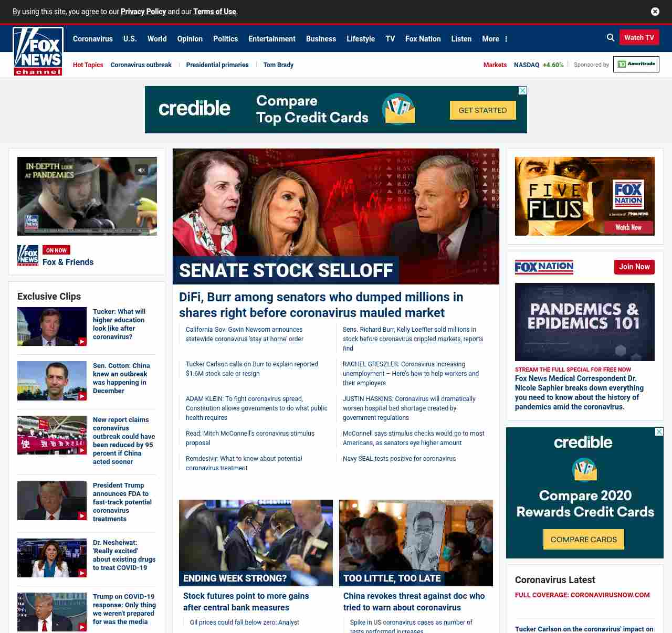Click the Join Now button
The height and width of the screenshot is (633, 672).
[634, 267]
